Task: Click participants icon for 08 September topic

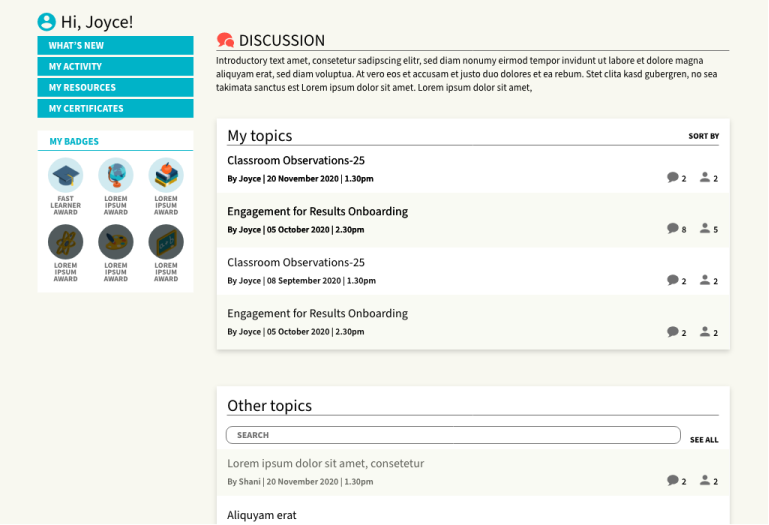Action: 705,280
